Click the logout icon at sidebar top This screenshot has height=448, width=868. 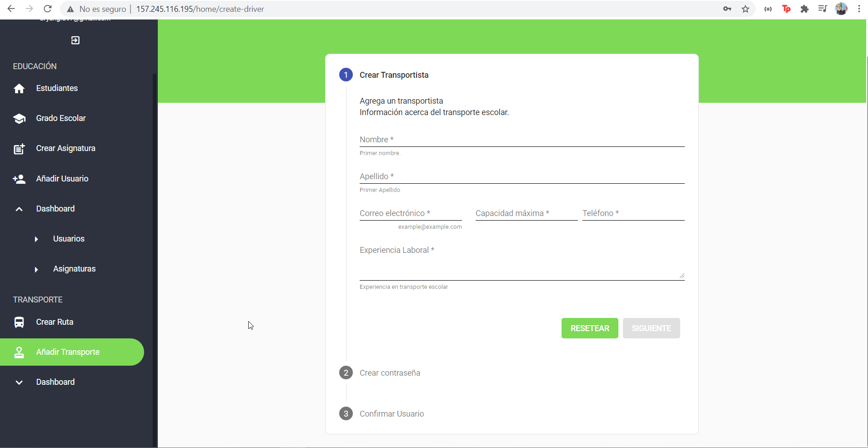(75, 40)
